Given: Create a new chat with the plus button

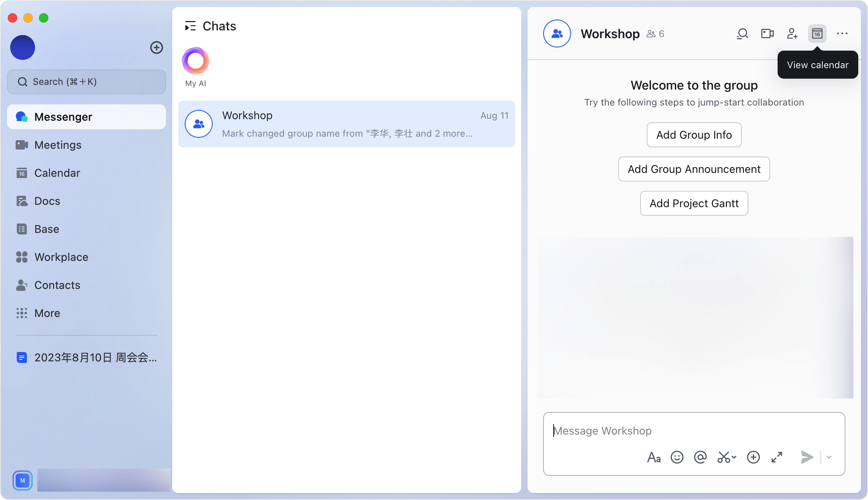Looking at the screenshot, I should click(x=157, y=48).
